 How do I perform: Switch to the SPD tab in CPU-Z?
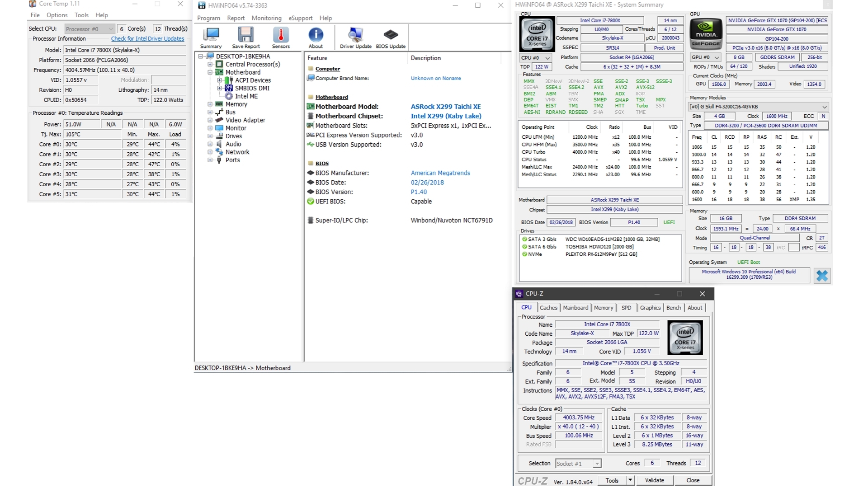[626, 308]
